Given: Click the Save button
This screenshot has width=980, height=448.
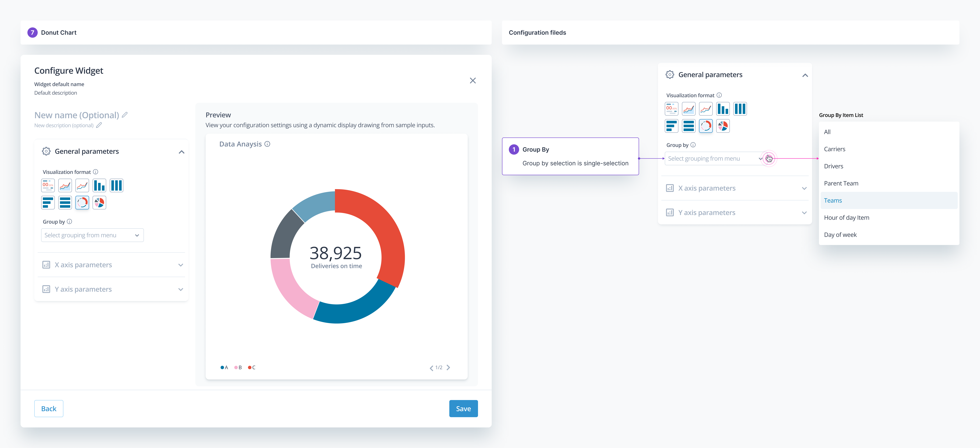Looking at the screenshot, I should [463, 409].
